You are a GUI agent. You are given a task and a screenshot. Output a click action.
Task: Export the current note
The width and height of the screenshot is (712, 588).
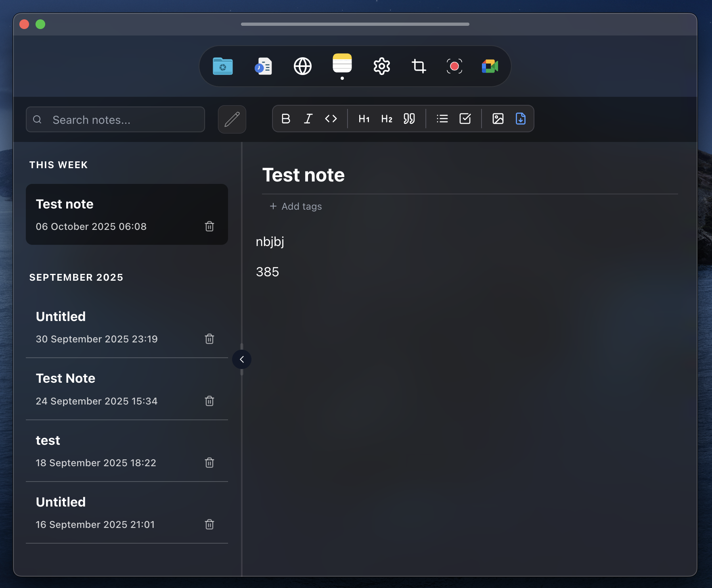[x=520, y=119]
